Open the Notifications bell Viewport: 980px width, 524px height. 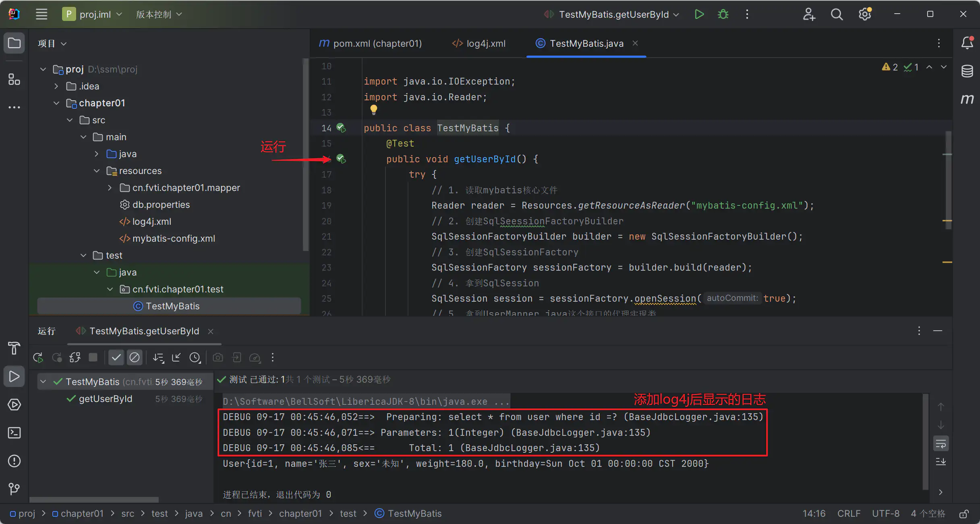point(967,43)
